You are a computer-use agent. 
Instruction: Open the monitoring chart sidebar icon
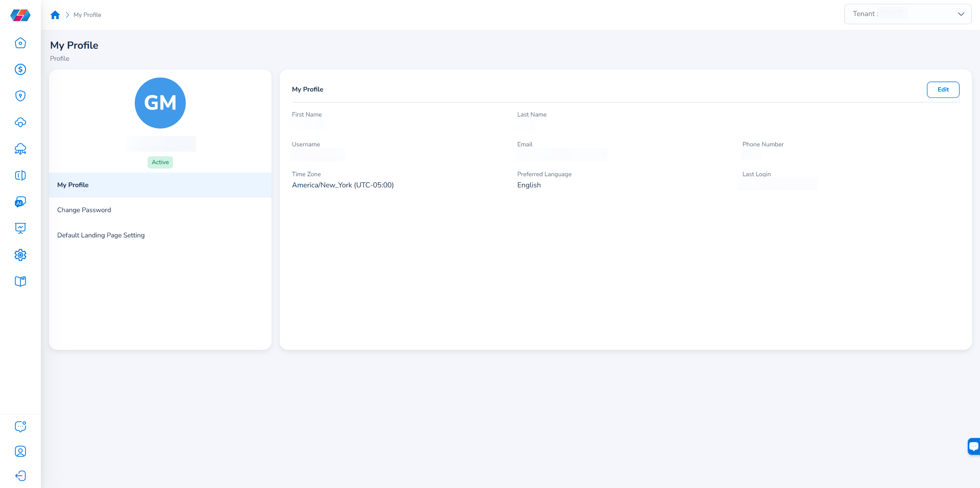pos(20,228)
